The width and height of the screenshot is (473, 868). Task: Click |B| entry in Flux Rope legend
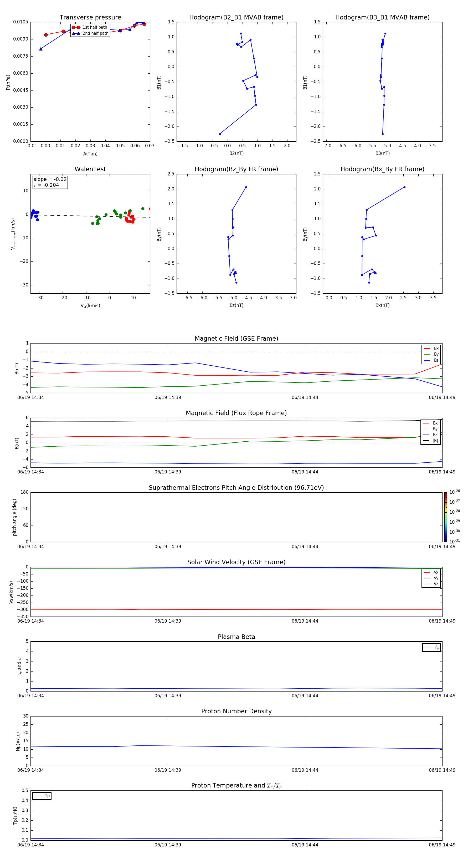point(431,441)
